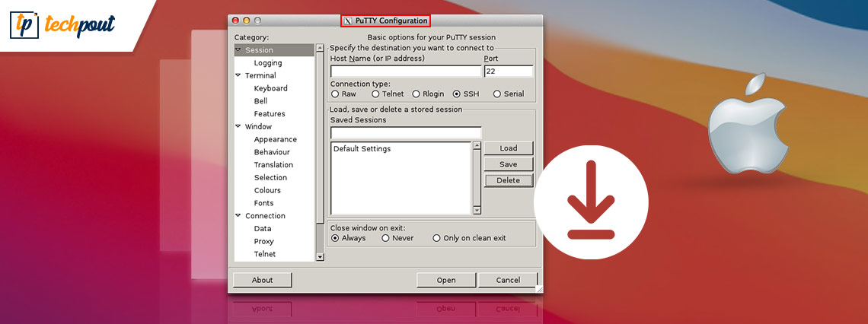Click the techpout logo
The height and width of the screenshot is (324, 868).
click(x=62, y=25)
